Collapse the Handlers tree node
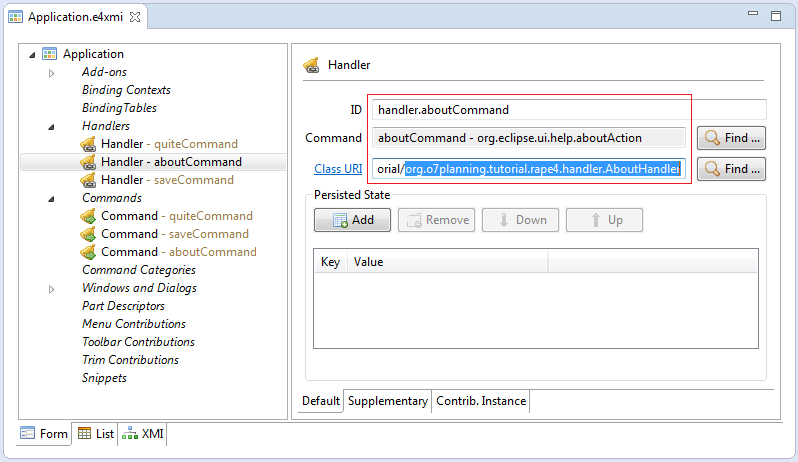Viewport: 798px width, 462px height. pyautogui.click(x=51, y=127)
